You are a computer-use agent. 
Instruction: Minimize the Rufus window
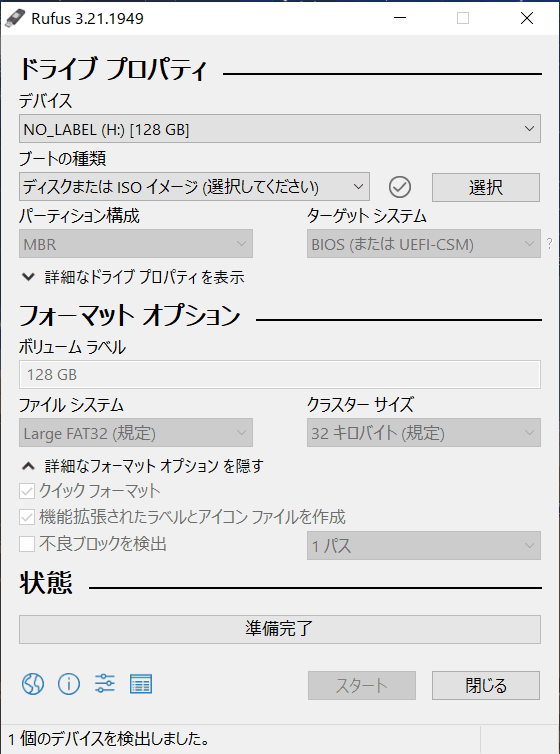[400, 18]
